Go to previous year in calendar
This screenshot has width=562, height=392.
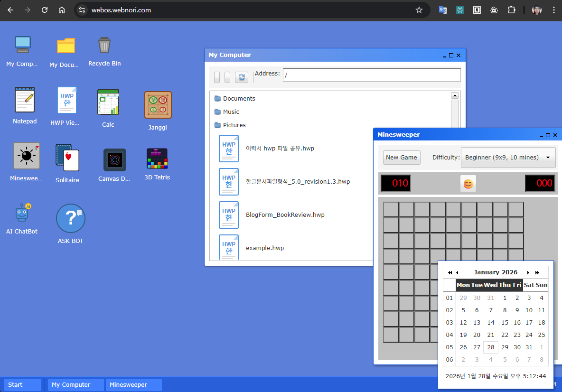tap(450, 272)
